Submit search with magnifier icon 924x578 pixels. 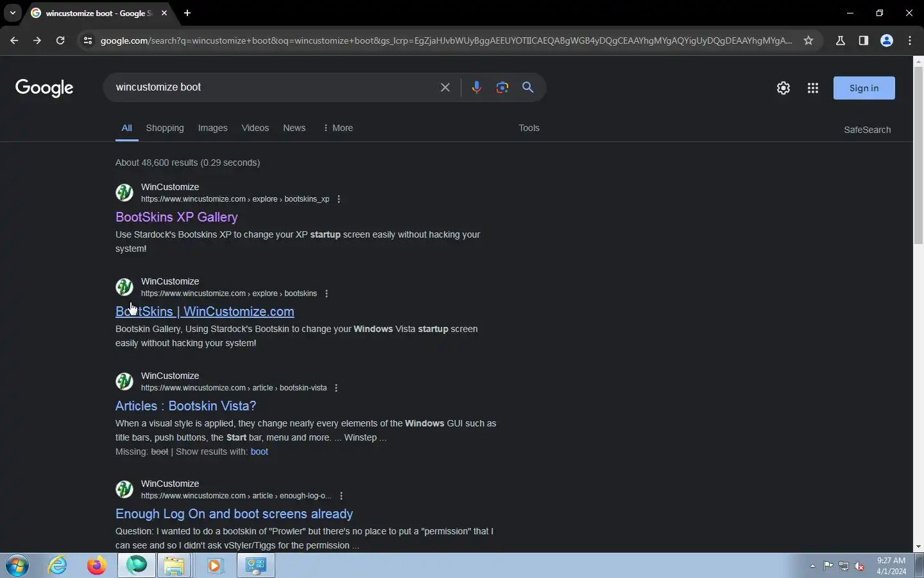[x=528, y=87]
